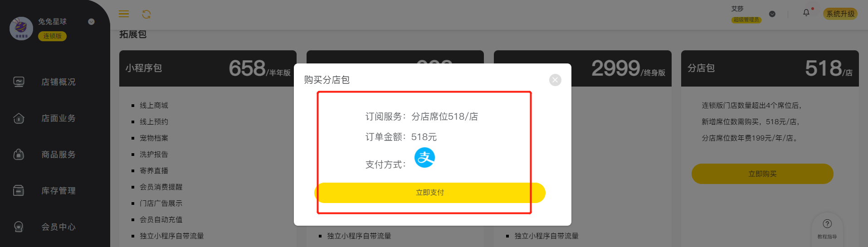Open 会员中心 menu item

pos(59,227)
